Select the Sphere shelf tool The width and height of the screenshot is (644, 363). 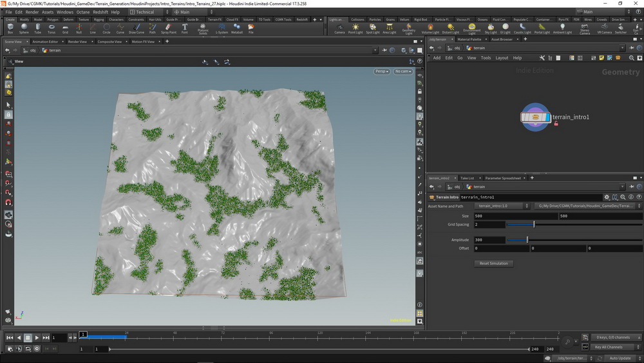pyautogui.click(x=24, y=28)
